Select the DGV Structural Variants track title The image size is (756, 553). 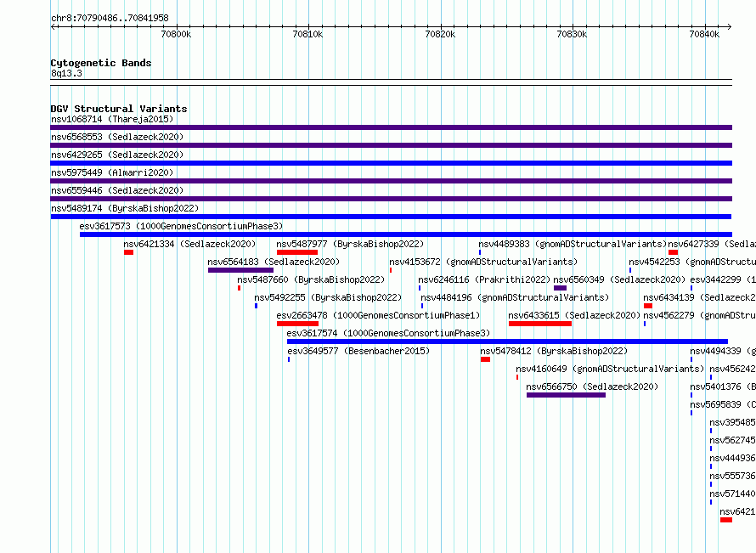coord(119,109)
